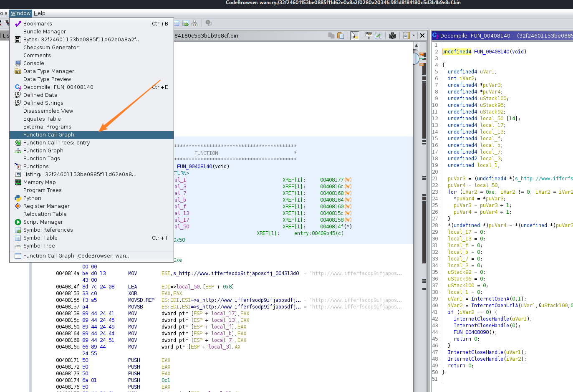The height and width of the screenshot is (392, 573).
Task: Click the Script Manager play icon
Action: pos(18,222)
